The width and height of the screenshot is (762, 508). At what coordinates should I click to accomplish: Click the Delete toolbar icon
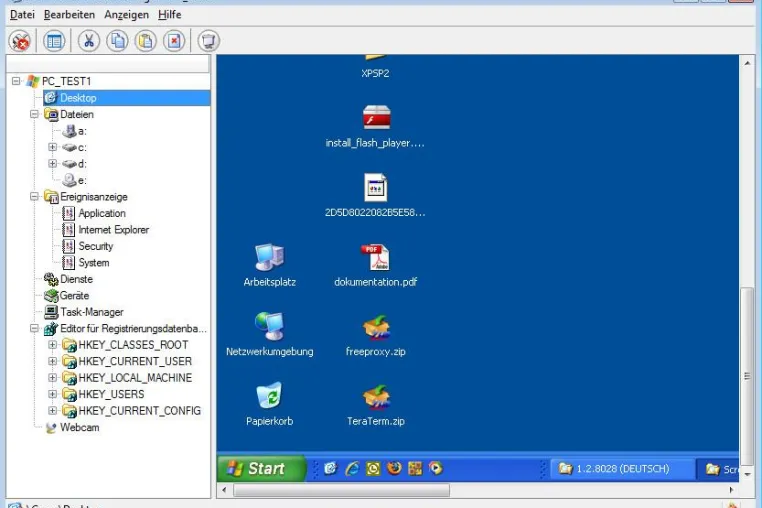pyautogui.click(x=174, y=41)
